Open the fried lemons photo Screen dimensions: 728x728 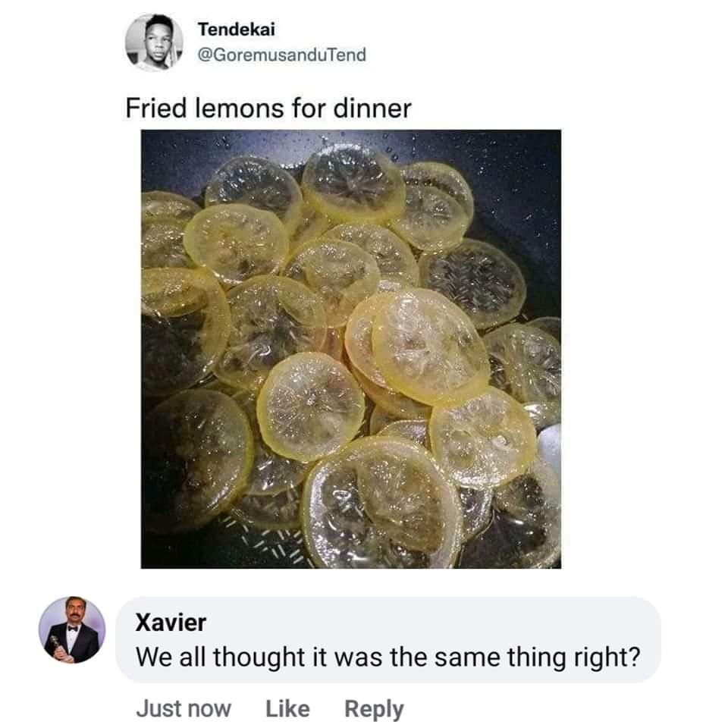point(351,349)
